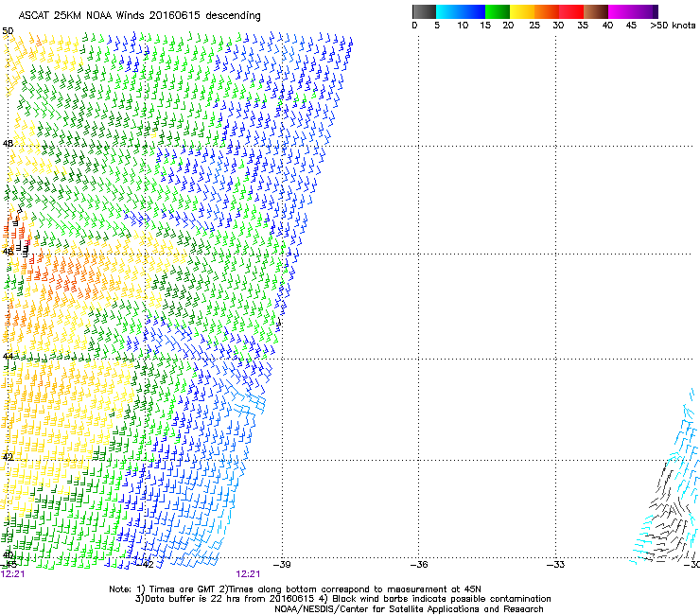Click the '20' legend scale label
Image resolution: width=700 pixels, height=615 pixels.
click(x=508, y=26)
